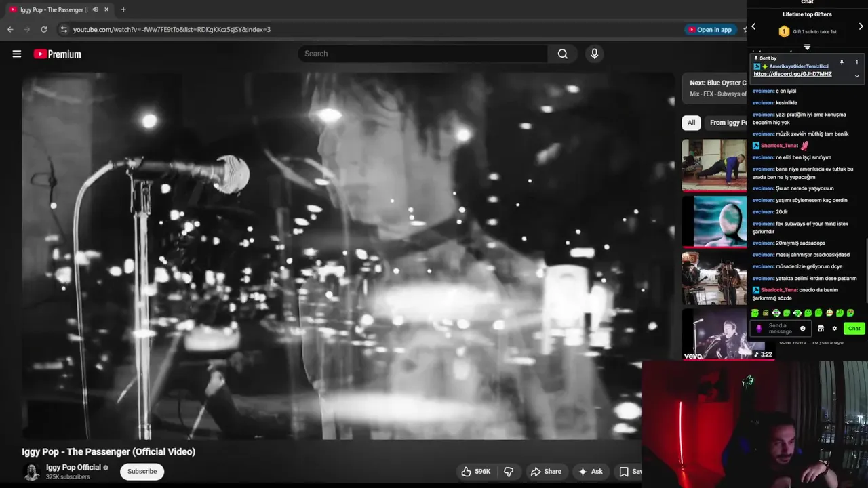Go back using browser back arrow
Screen dimensions: 868x488
click(10, 30)
